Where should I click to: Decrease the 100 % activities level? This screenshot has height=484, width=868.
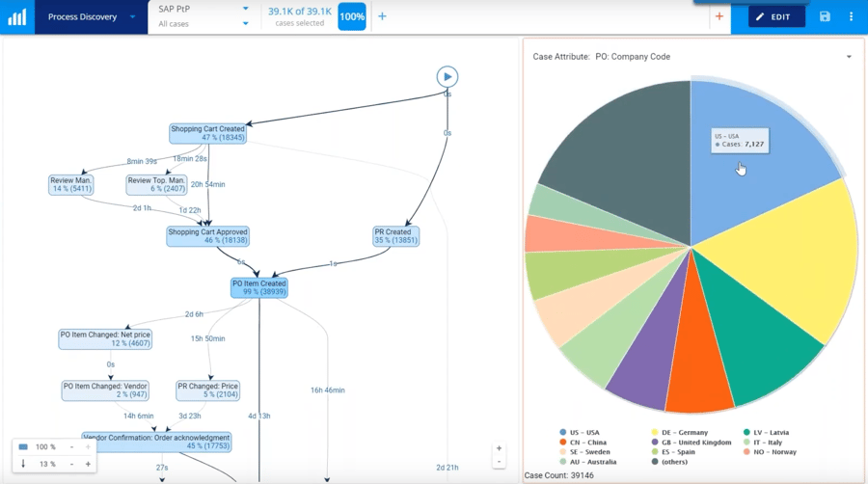click(x=71, y=447)
